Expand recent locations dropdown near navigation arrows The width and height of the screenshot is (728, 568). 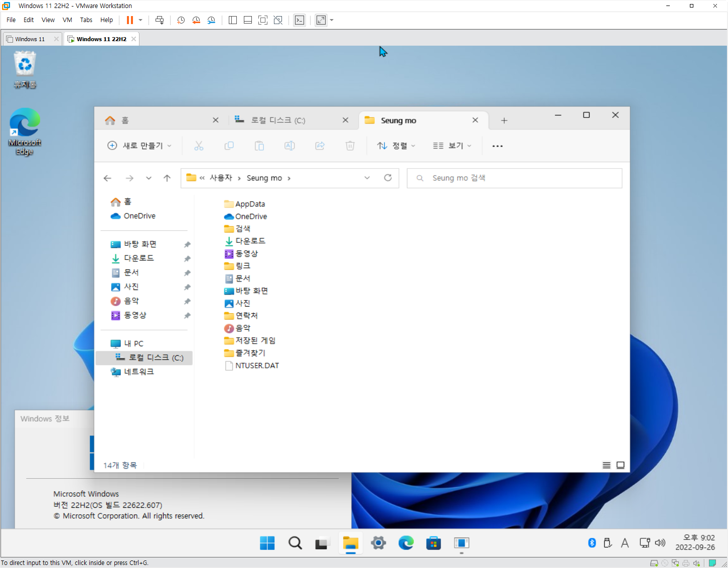coord(149,178)
